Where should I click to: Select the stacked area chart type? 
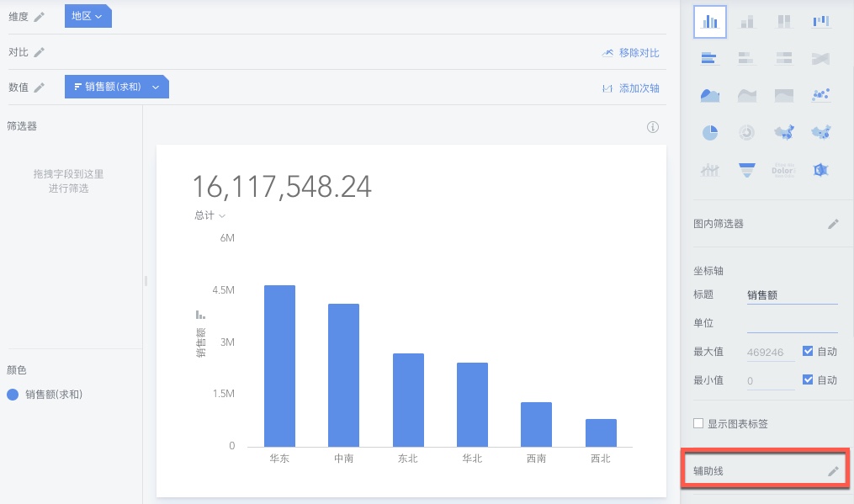[x=746, y=95]
